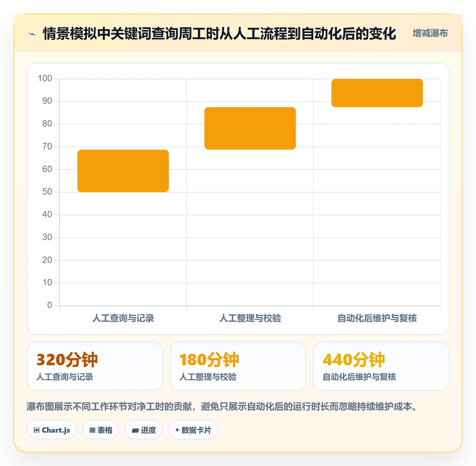This screenshot has width=476, height=466.
Task: Click the x-axis label 人工查询与记录
Action: click(x=123, y=318)
